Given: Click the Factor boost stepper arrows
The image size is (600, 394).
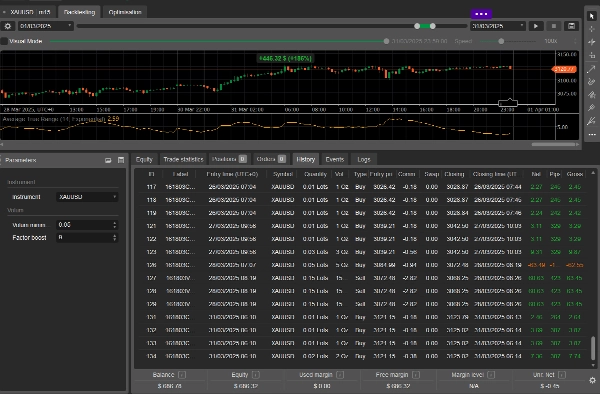Looking at the screenshot, I should pyautogui.click(x=114, y=238).
